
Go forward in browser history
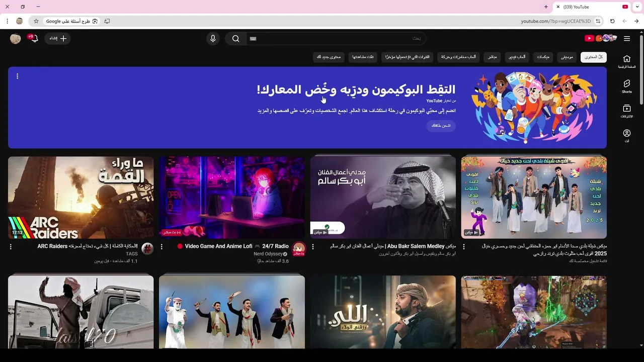click(x=636, y=21)
